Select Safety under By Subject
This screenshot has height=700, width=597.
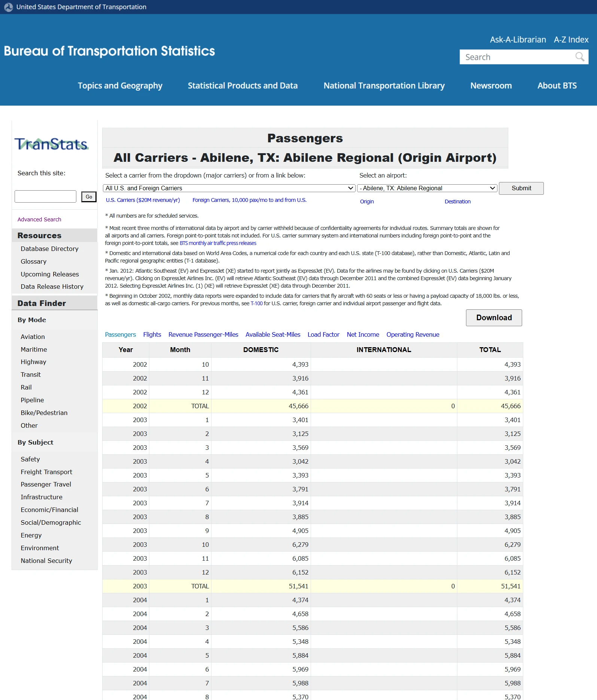(30, 459)
